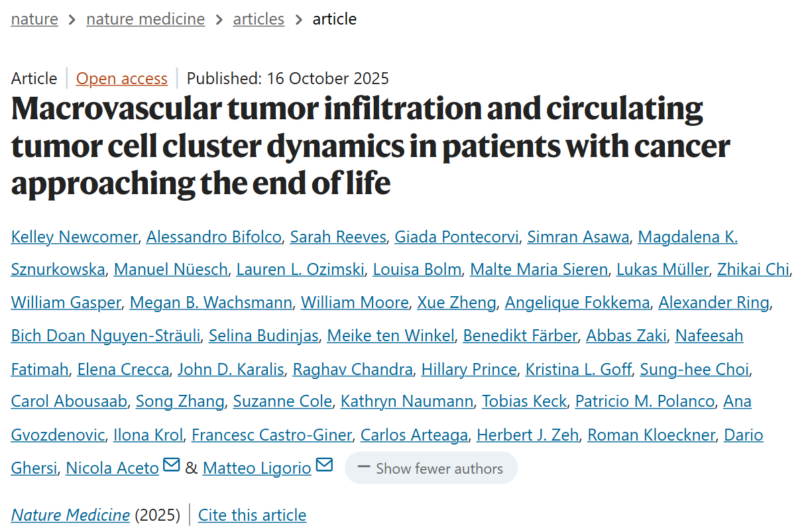Viewport: 806px width, 532px height.
Task: Open Nature Medicine journal link
Action: [70, 515]
